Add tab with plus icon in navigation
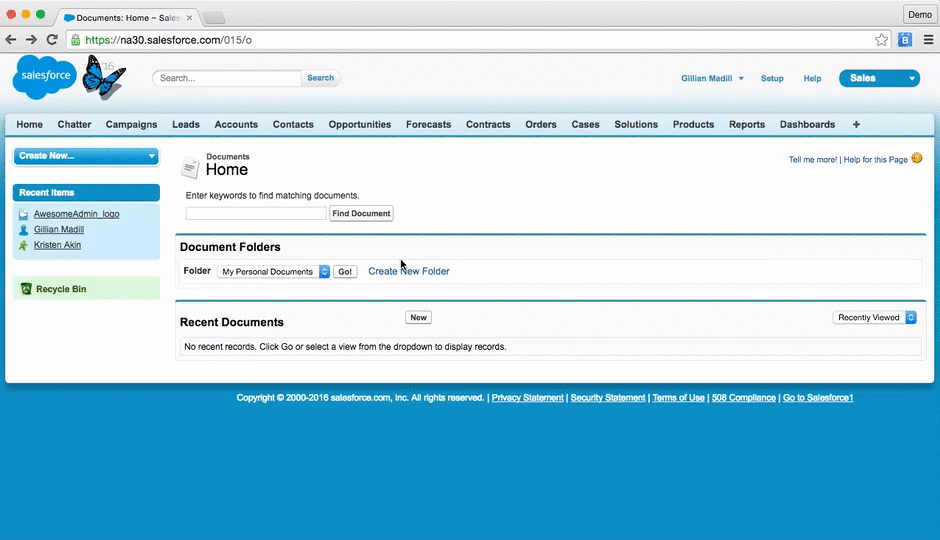Screen dimensions: 940x540 pyautogui.click(x=856, y=125)
